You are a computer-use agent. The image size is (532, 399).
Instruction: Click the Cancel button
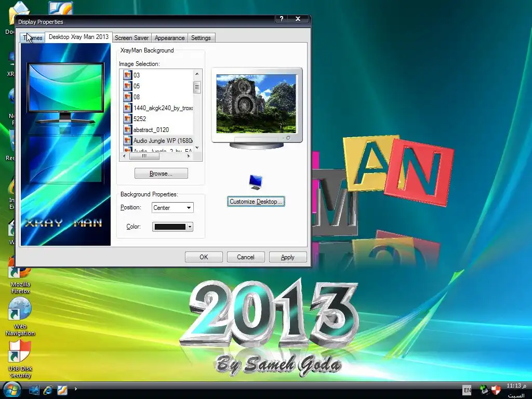[246, 257]
